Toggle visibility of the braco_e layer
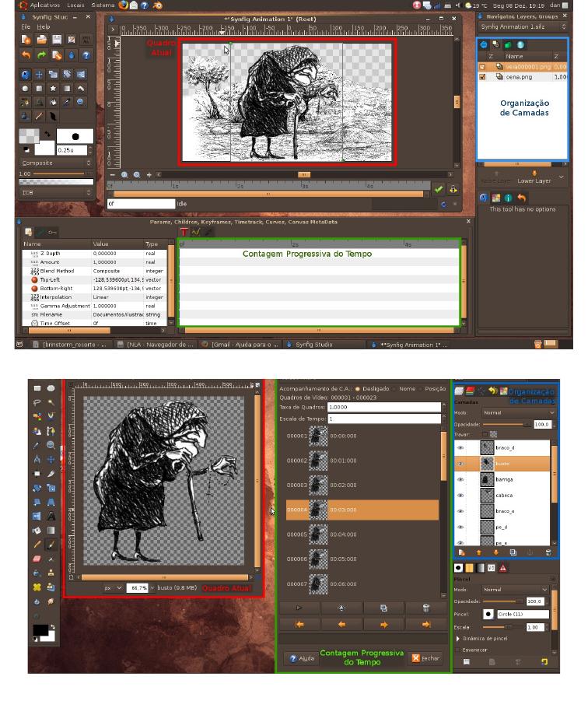This screenshot has width=588, height=715. pyautogui.click(x=460, y=511)
